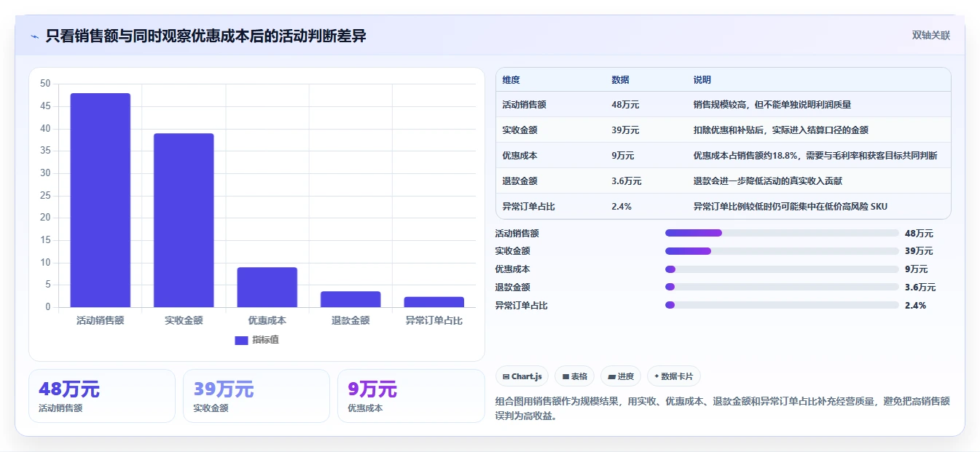Click the 活动销售额 x-axis label under chart
980x452 pixels.
click(101, 320)
